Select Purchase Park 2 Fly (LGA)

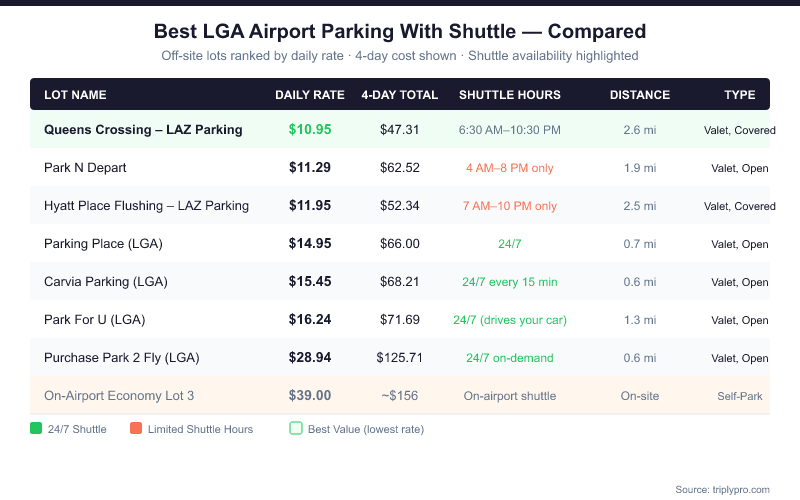122,358
